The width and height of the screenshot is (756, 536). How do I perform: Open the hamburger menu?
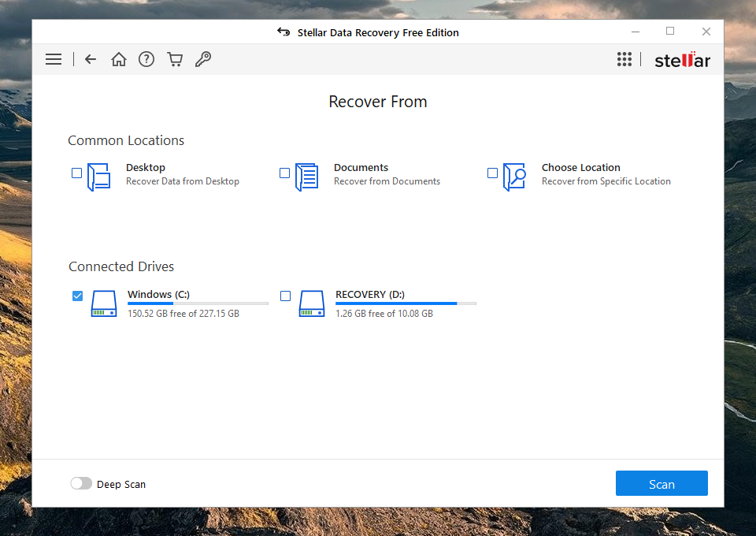click(54, 59)
